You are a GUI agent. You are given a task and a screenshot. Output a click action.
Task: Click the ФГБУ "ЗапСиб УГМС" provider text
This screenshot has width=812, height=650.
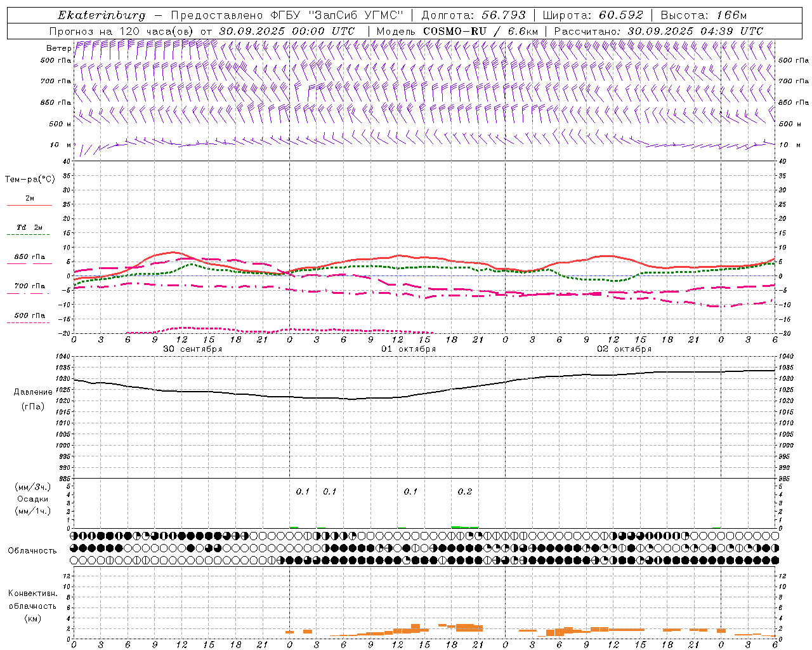point(337,15)
